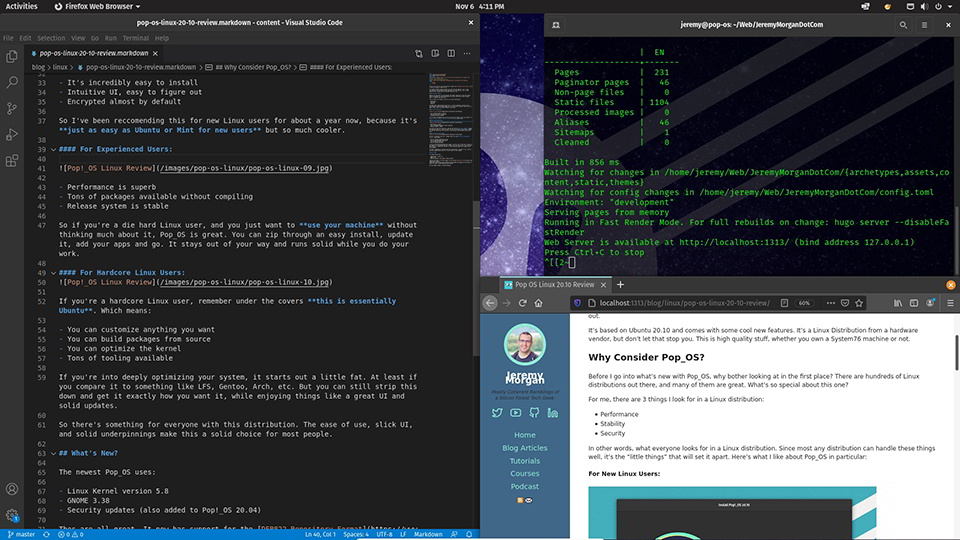The width and height of the screenshot is (960, 540).
Task: Open the Help menu in VS Code
Action: pos(162,38)
